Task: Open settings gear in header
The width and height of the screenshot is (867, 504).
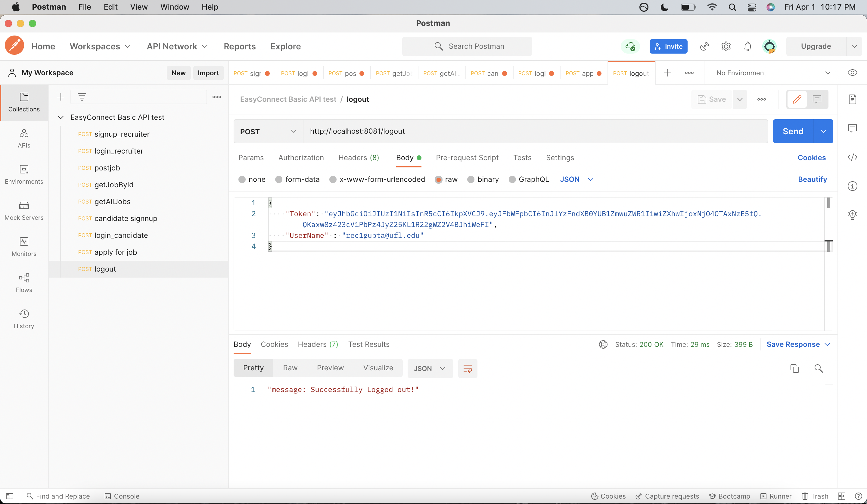Action: coord(726,46)
